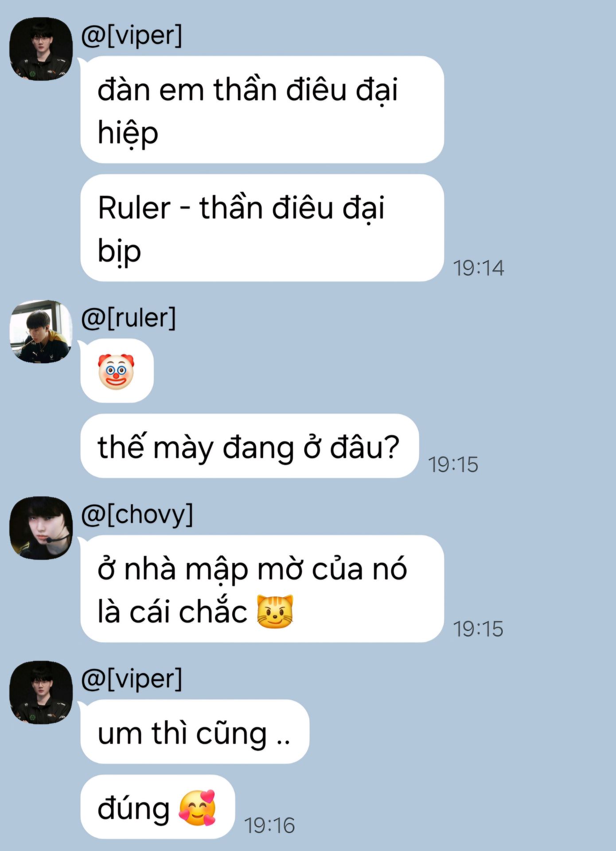This screenshot has width=616, height=851.
Task: Click the 'đàn em thần điêu đại hiệp' bubble
Action: (x=262, y=109)
